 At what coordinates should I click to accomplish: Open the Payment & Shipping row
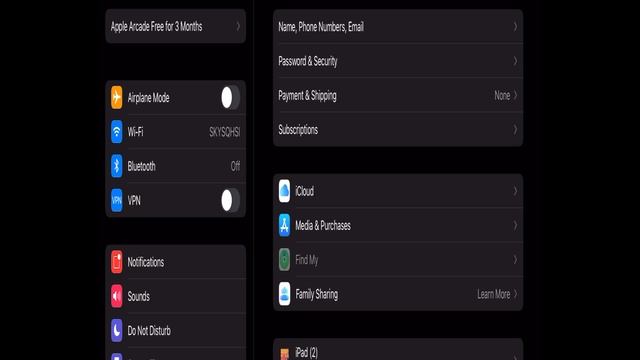[x=398, y=95]
